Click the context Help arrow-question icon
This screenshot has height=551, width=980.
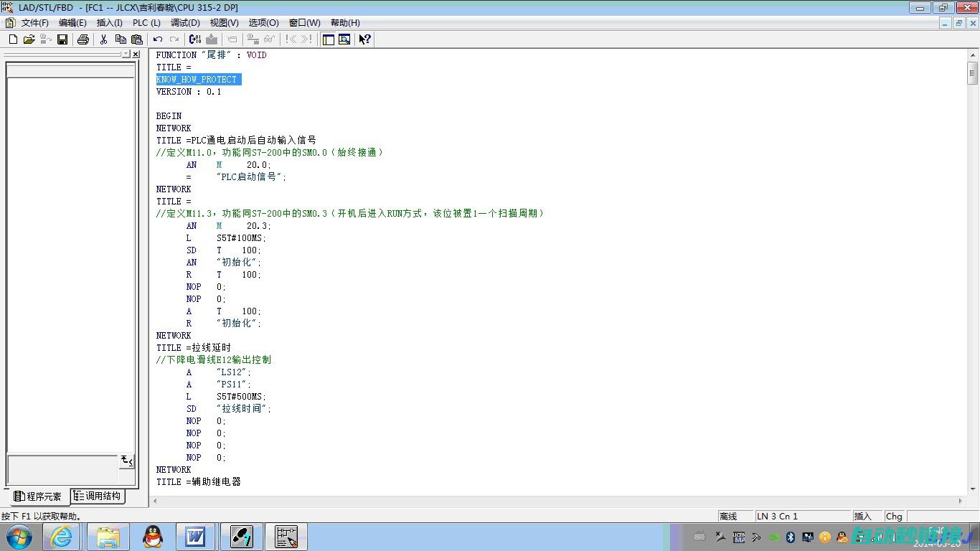(x=364, y=39)
